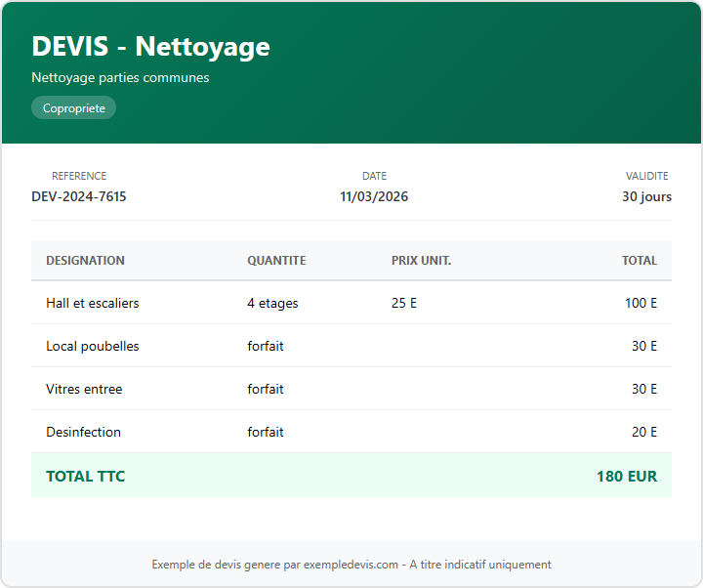
Task: Click the 30 jours validity value
Action: click(x=646, y=196)
